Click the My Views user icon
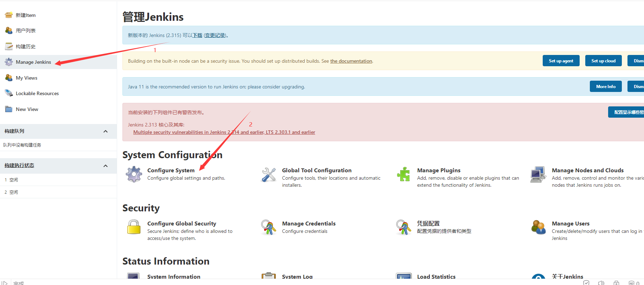The width and height of the screenshot is (644, 285). pyautogui.click(x=9, y=78)
